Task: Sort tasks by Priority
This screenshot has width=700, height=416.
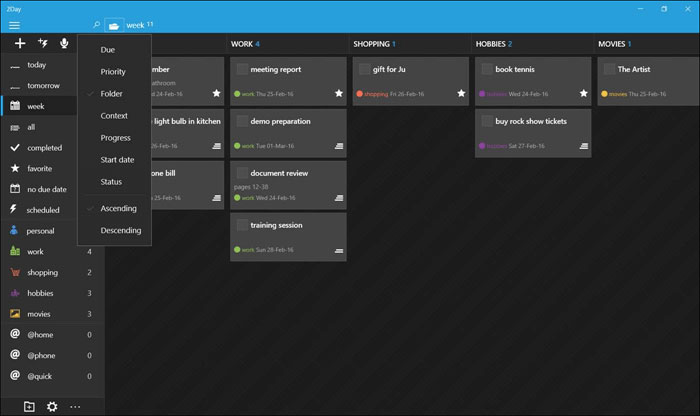Action: pyautogui.click(x=113, y=72)
